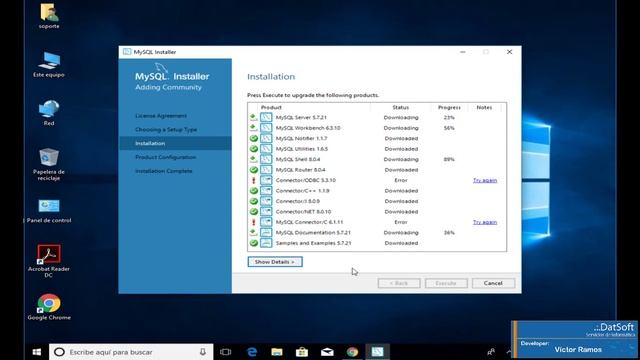
Task: Click the MySQL Server 5.7.21 product icon
Action: click(x=266, y=118)
